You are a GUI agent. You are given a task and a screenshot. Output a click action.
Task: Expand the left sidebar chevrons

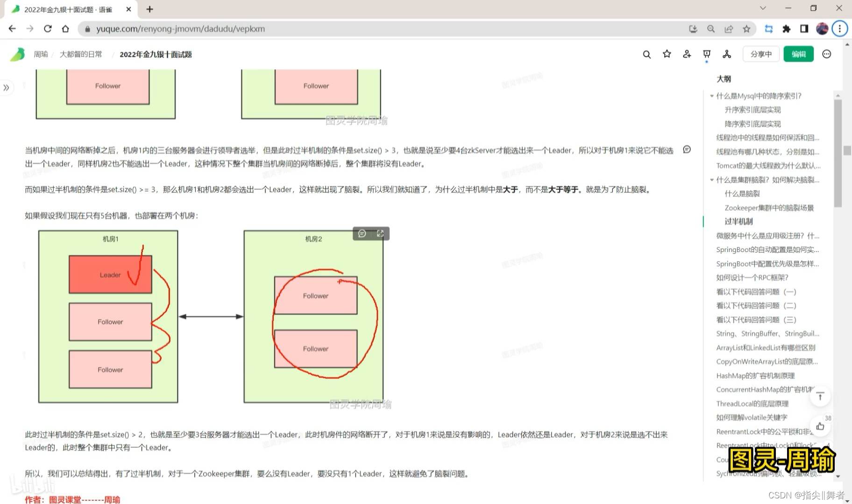(6, 88)
